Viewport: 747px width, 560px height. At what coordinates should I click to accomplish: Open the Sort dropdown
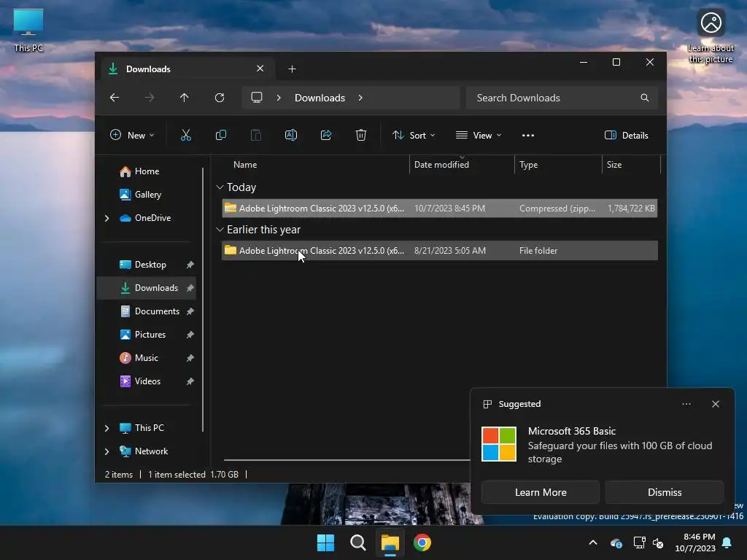(414, 135)
